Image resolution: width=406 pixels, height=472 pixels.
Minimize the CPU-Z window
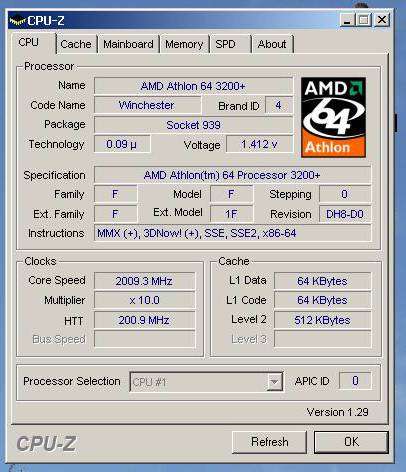[x=347, y=20]
